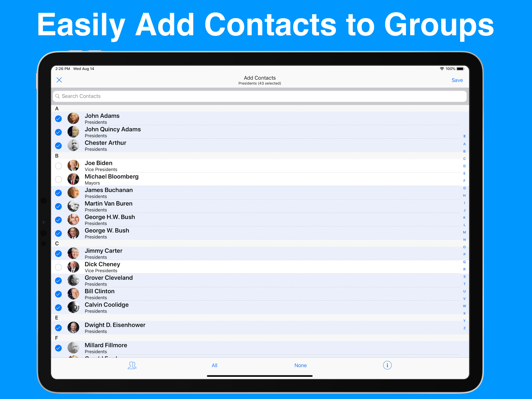Tap the battery status icon
The height and width of the screenshot is (399, 532).
coord(460,69)
